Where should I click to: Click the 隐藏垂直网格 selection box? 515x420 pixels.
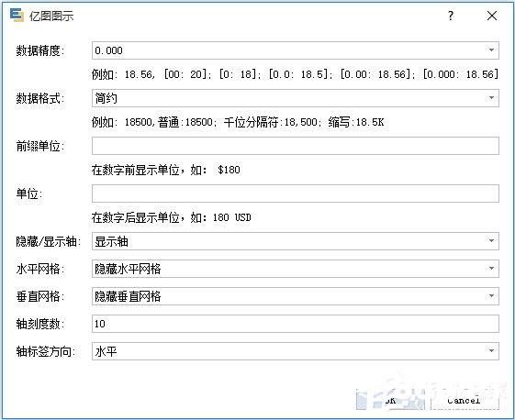click(296, 296)
